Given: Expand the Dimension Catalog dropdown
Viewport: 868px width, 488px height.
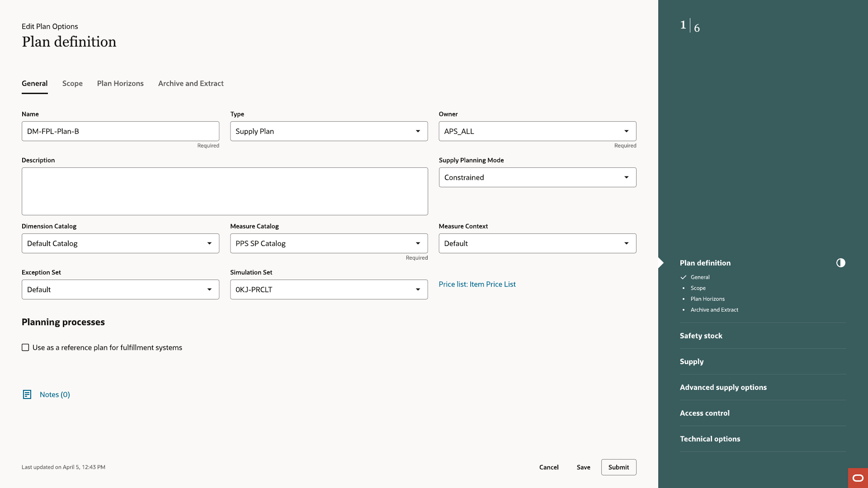Looking at the screenshot, I should [x=120, y=243].
